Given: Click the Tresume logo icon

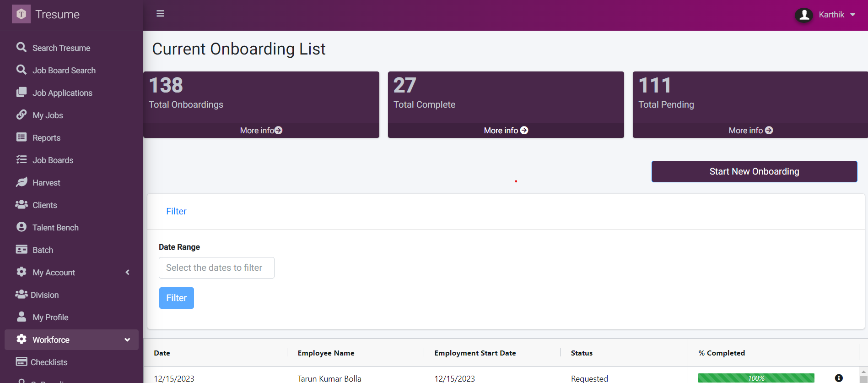Looking at the screenshot, I should (x=21, y=14).
